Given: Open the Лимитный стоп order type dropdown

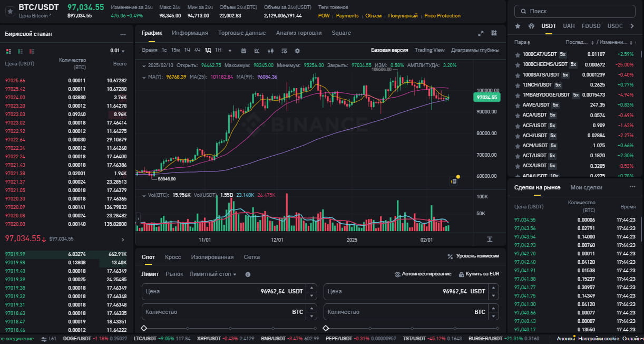Looking at the screenshot, I should pos(213,274).
